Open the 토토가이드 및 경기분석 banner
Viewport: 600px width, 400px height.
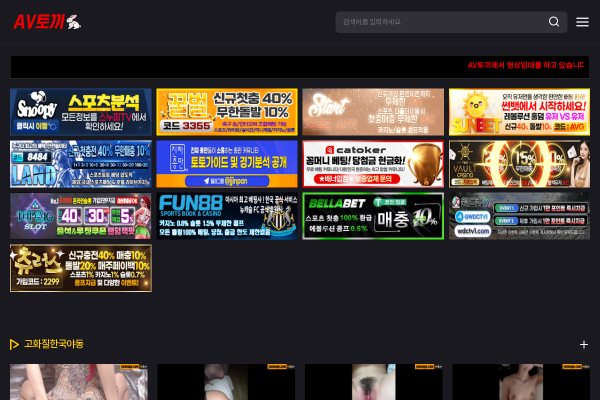(x=227, y=164)
